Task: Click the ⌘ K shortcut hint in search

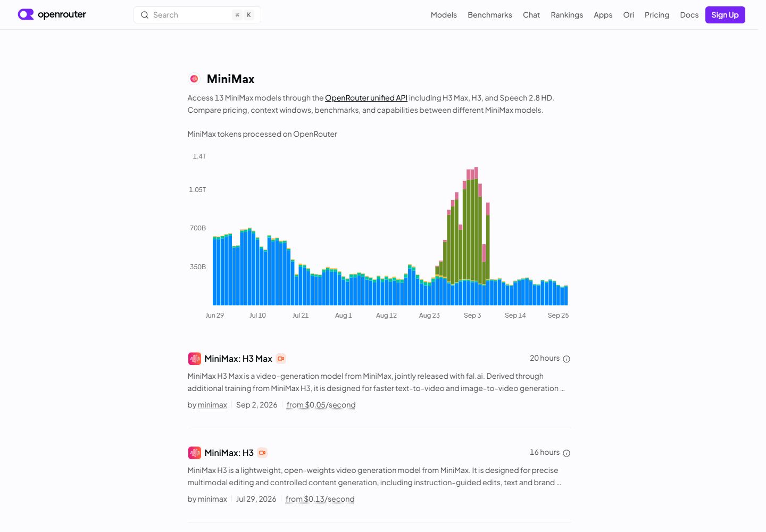Action: pos(243,15)
